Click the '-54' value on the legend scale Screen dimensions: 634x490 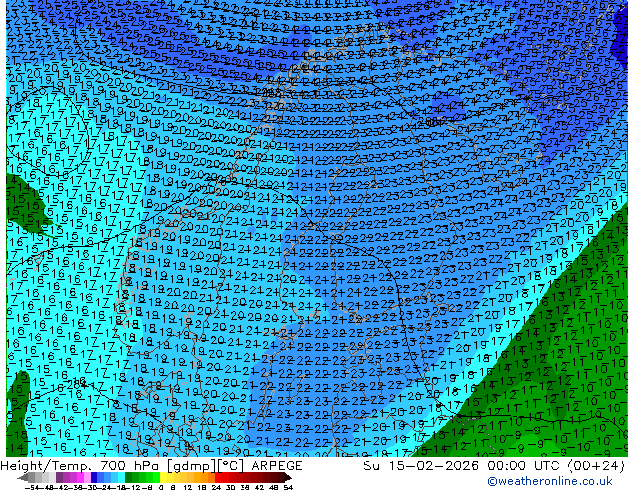tap(32, 488)
